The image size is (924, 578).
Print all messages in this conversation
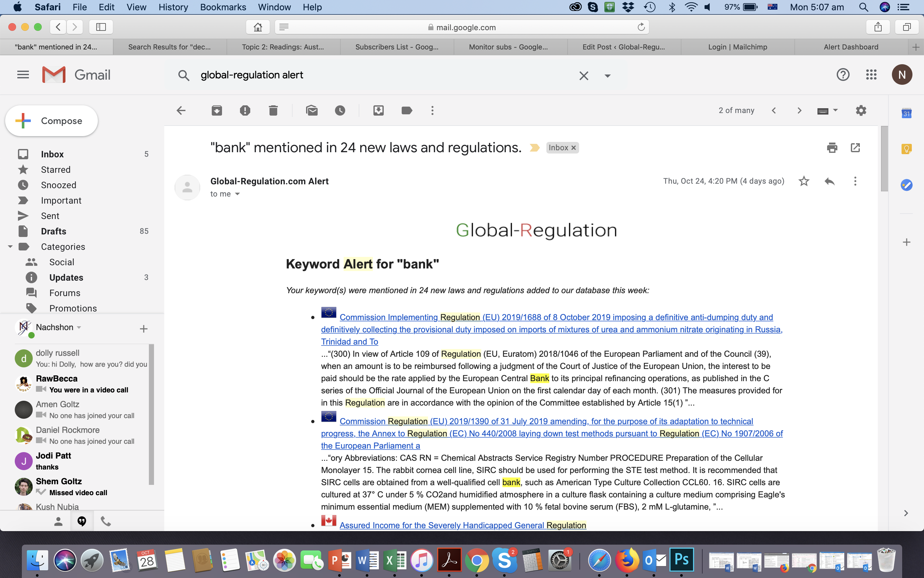pos(832,148)
